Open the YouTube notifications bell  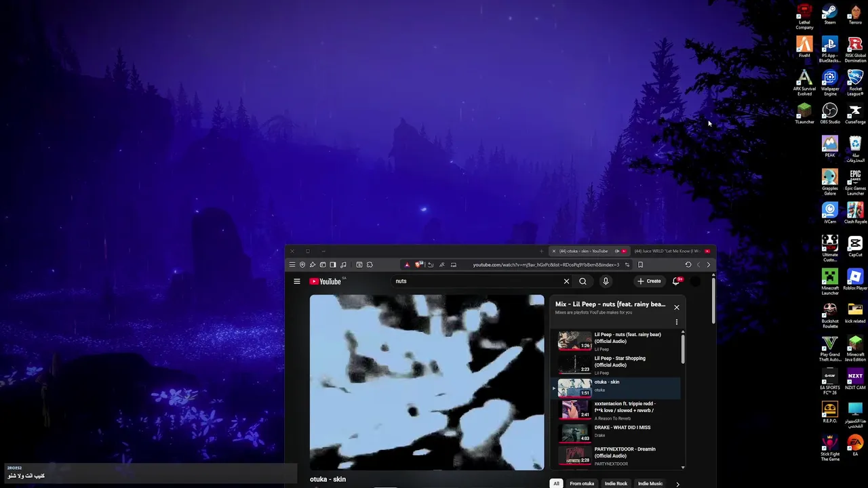tap(676, 281)
